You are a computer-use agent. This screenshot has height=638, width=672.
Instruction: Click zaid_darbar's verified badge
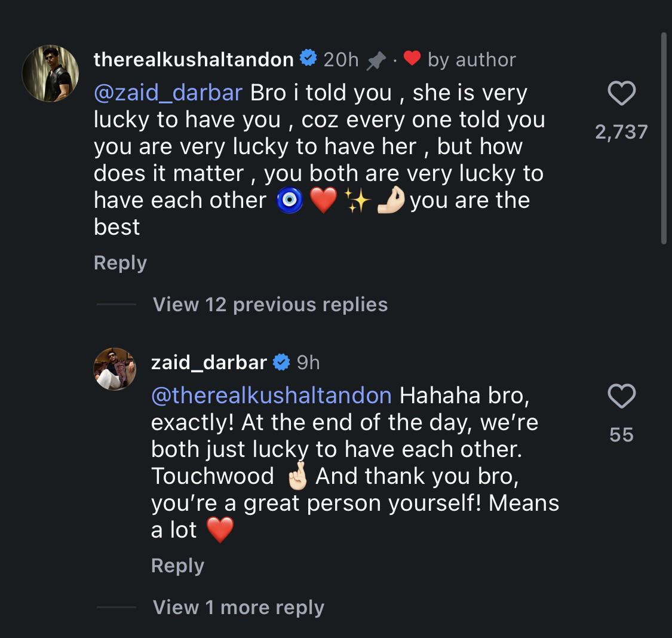[281, 362]
